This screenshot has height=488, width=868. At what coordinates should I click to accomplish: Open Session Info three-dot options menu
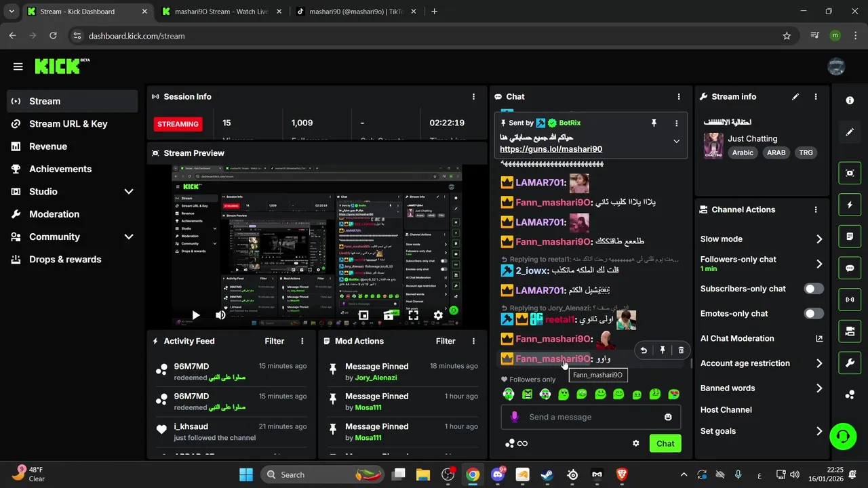(473, 96)
